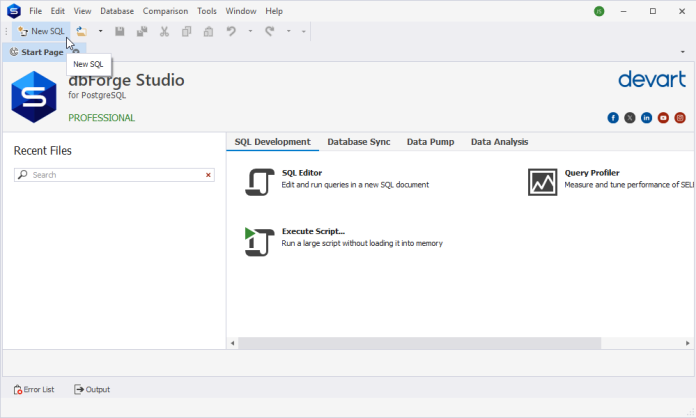Open Devart's YouTube channel icon
The image size is (696, 418).
coord(663,118)
